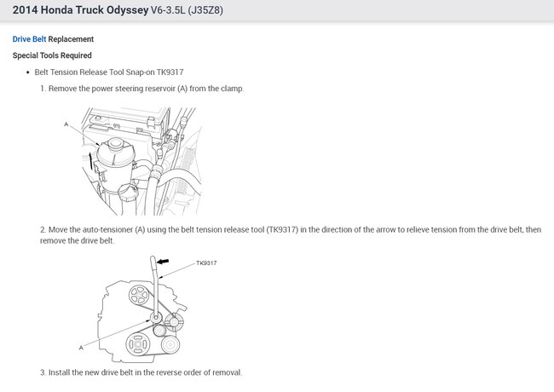Click label A in reservoir diagram
This screenshot has width=554, height=392.
[66, 124]
